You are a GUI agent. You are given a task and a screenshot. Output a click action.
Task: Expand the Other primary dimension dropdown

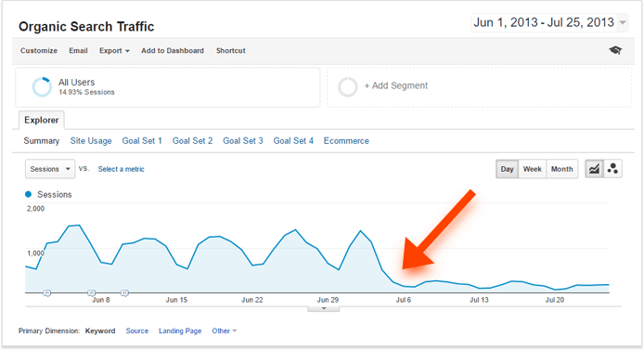coord(225,331)
